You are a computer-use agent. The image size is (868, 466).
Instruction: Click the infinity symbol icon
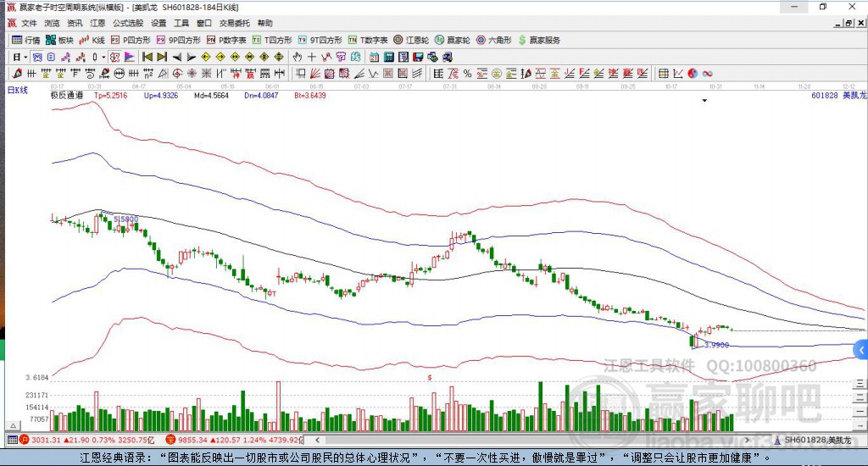point(707,74)
